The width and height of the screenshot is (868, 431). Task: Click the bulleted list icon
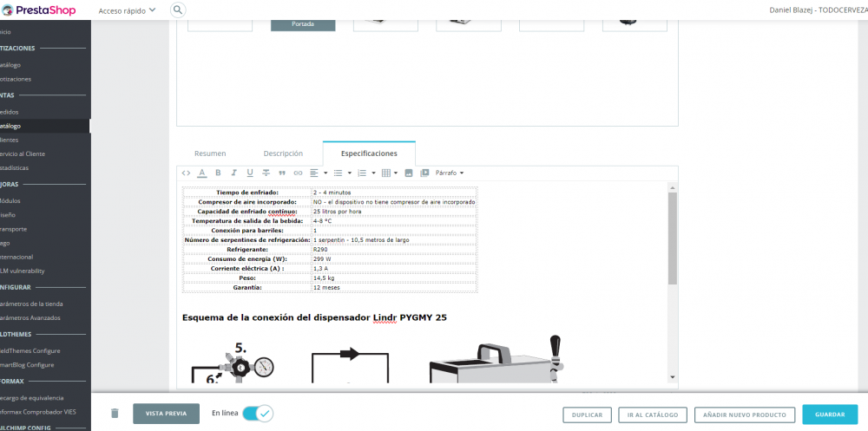338,173
